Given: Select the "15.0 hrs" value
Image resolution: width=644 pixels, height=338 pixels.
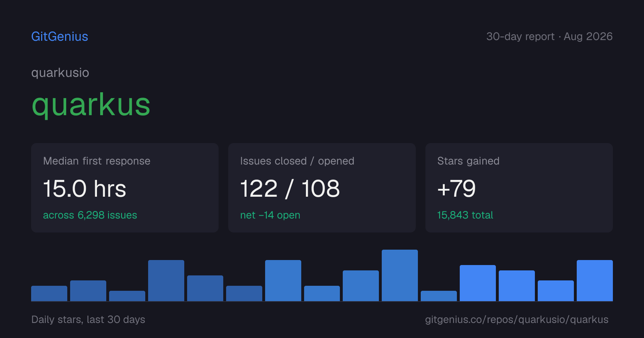Looking at the screenshot, I should coord(84,188).
